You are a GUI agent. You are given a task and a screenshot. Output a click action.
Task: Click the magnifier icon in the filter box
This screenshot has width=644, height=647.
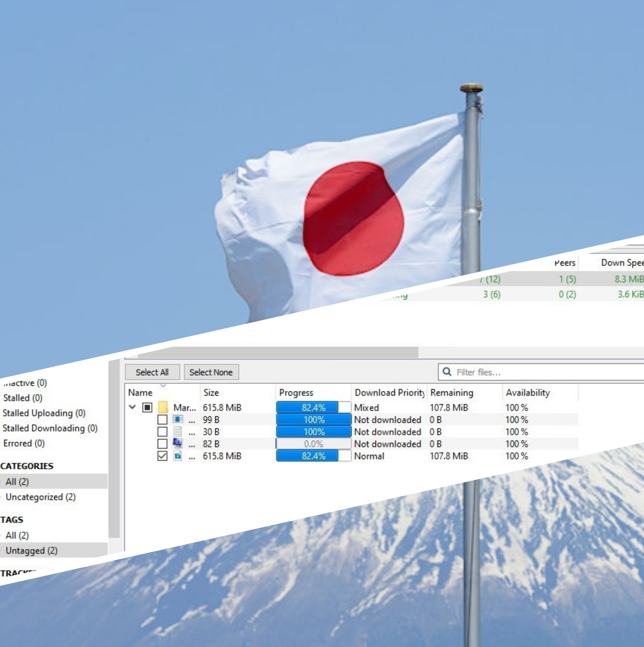447,372
